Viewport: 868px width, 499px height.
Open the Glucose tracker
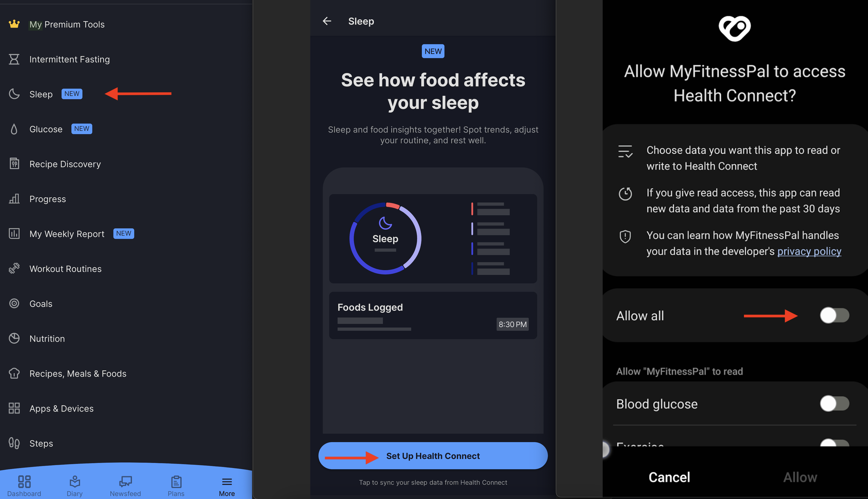point(46,128)
